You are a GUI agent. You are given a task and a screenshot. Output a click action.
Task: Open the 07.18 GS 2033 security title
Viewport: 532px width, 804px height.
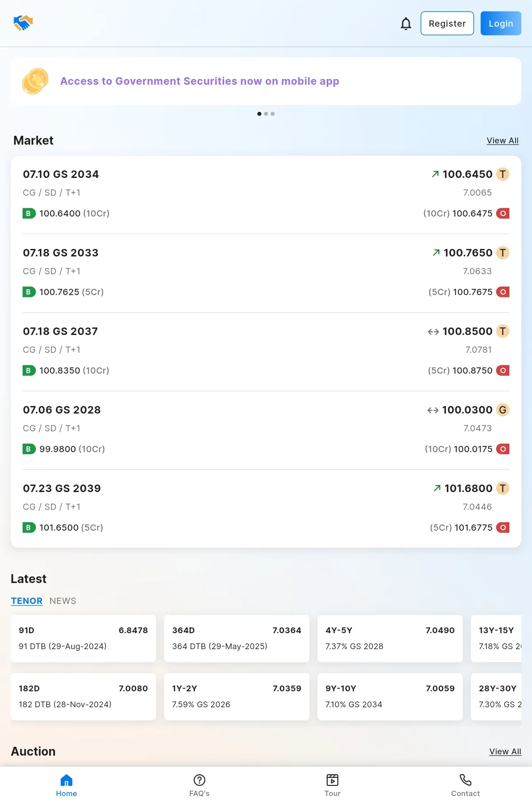click(x=61, y=253)
